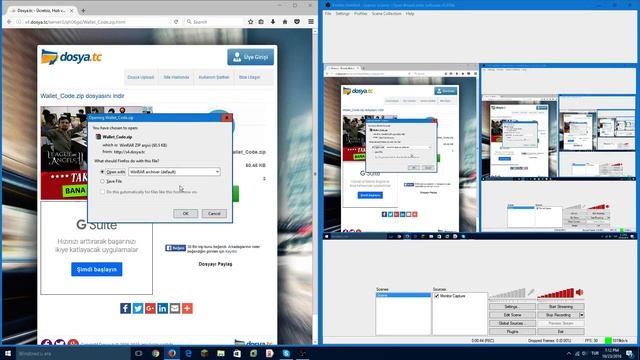Open more sharing options plus icon
640x360 pixels.
coord(187,308)
